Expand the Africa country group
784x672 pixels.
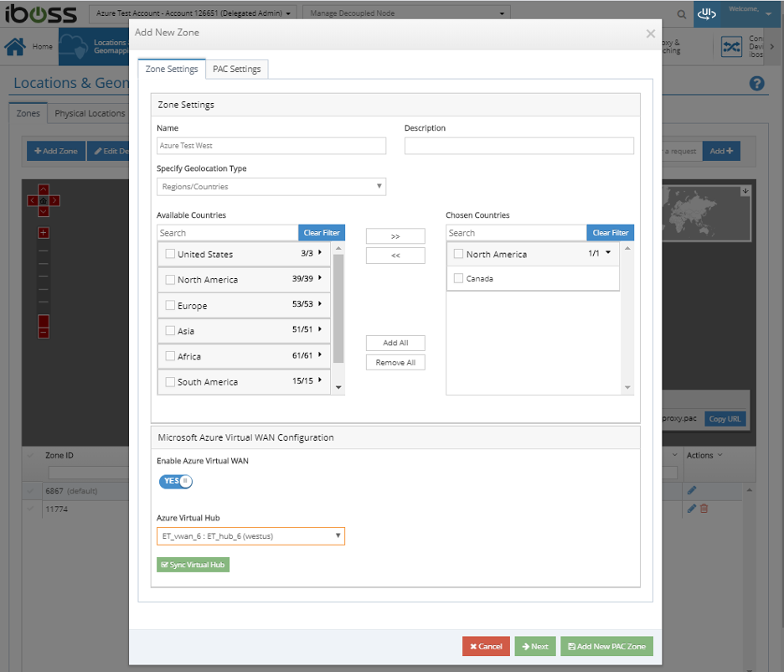pyautogui.click(x=319, y=354)
